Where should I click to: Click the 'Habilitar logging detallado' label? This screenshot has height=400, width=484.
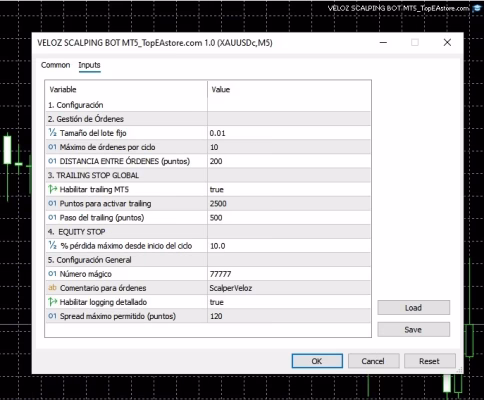pos(103,302)
